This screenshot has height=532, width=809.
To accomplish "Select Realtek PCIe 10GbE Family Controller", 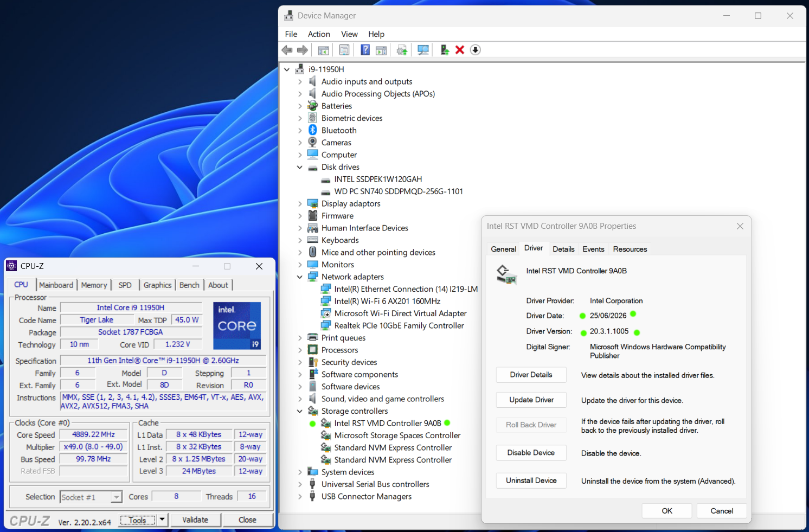I will 399,325.
